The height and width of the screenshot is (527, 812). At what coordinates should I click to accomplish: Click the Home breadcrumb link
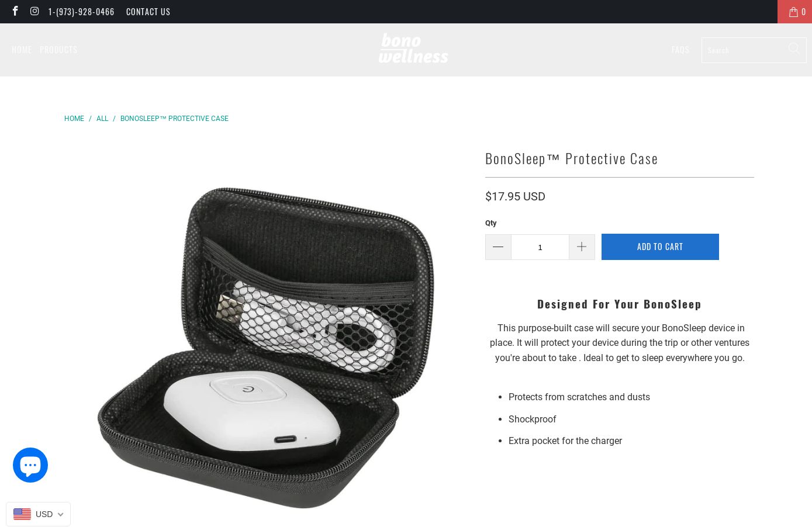pos(74,119)
